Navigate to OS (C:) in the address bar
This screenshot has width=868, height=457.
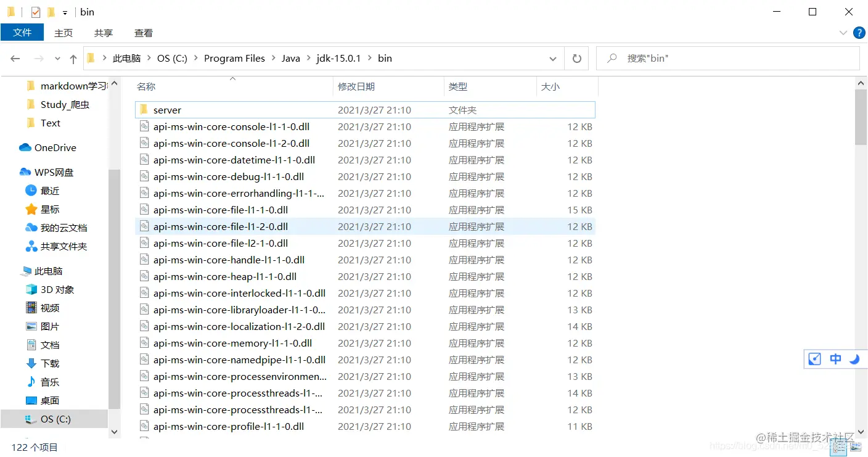coord(172,59)
